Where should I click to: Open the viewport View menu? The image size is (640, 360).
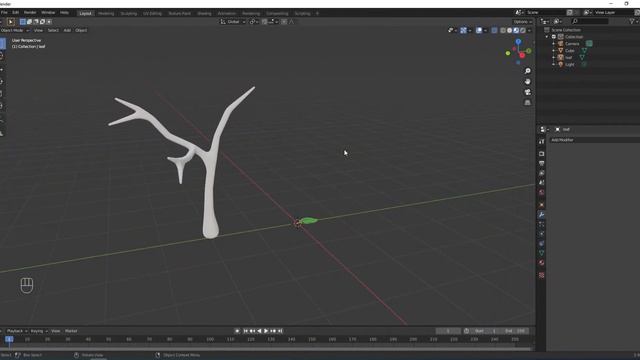pyautogui.click(x=38, y=30)
